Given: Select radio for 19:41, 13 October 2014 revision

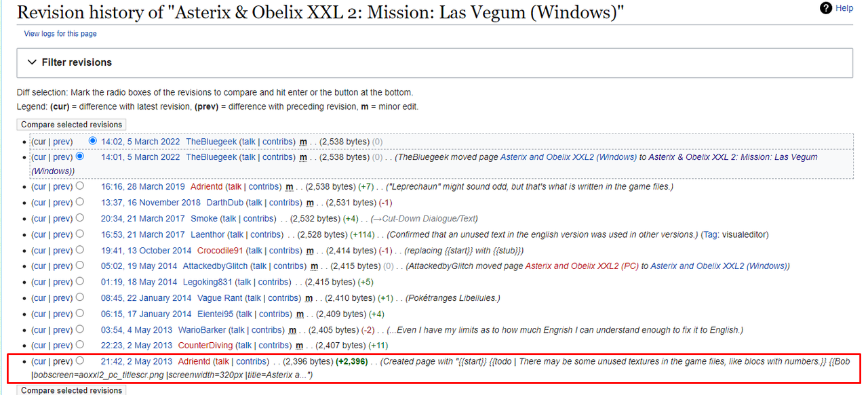Looking at the screenshot, I should coord(80,250).
